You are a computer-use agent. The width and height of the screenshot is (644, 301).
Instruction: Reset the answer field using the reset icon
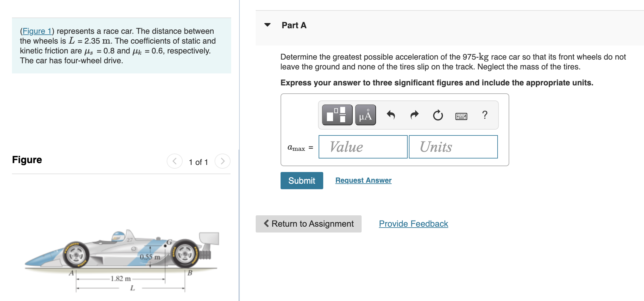[437, 115]
